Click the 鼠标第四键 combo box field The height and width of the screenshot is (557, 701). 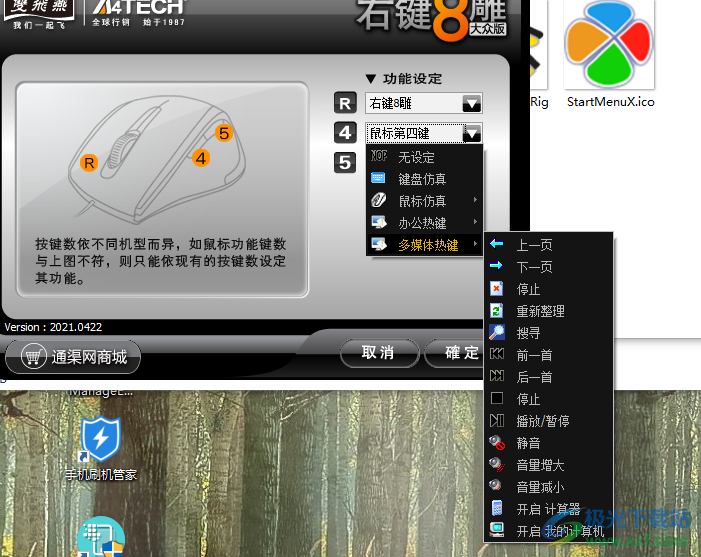423,133
